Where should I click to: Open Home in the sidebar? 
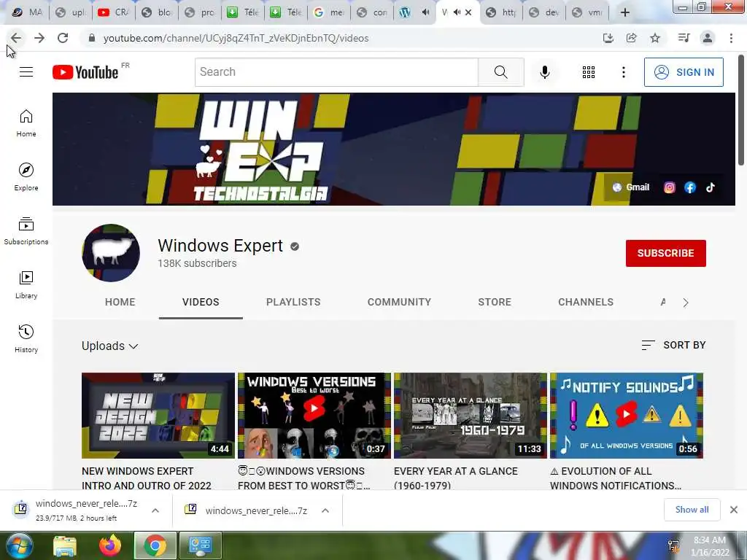[x=26, y=123]
